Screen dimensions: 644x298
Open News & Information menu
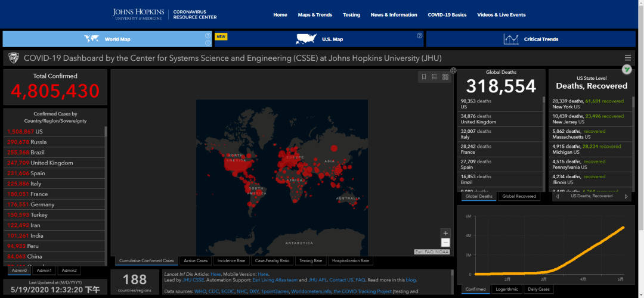394,15
